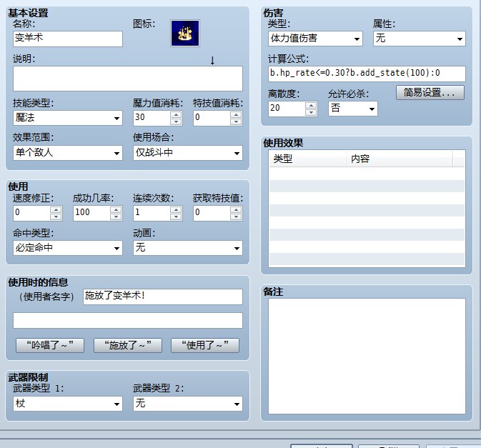The image size is (481, 448).
Task: Open the 武器类型 1 dropdown showing 杖
Action: pos(68,404)
